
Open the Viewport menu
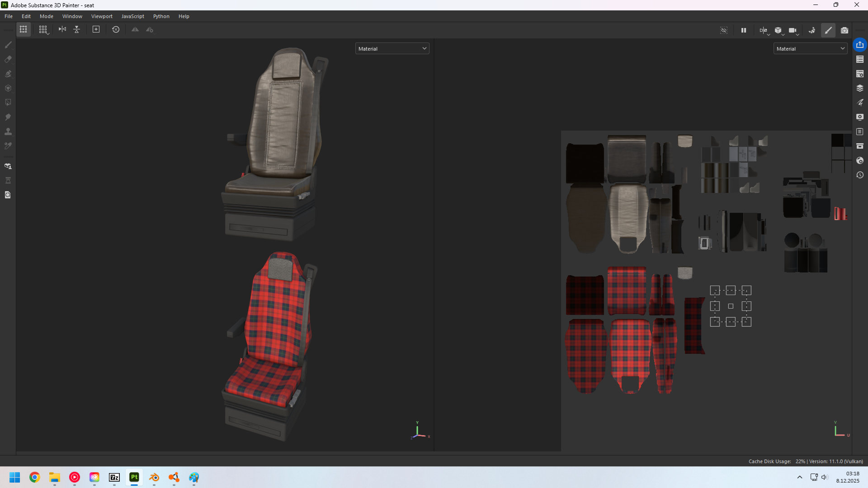pos(102,16)
